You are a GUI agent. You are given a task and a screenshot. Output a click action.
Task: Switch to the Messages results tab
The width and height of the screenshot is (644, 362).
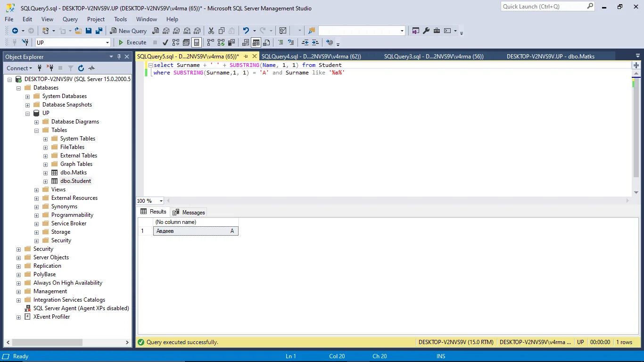189,212
